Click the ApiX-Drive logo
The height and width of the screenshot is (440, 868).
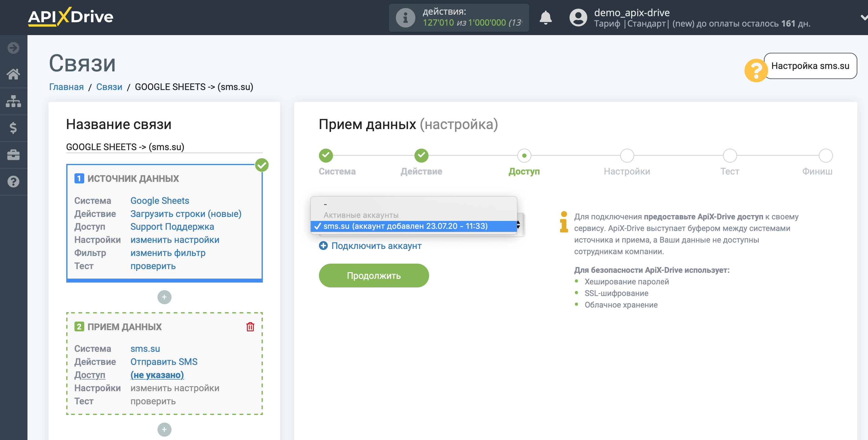point(71,17)
